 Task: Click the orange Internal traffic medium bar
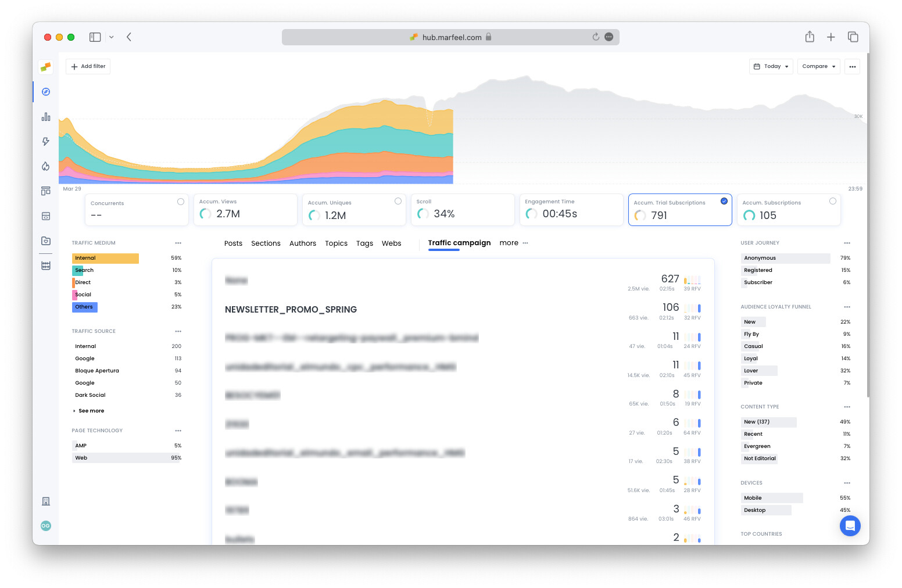point(105,258)
